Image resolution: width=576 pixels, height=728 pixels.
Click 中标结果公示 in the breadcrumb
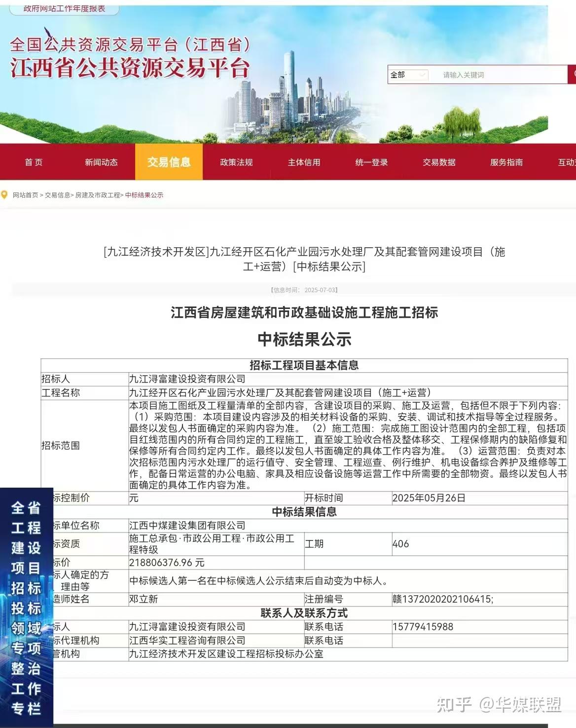pyautogui.click(x=144, y=195)
